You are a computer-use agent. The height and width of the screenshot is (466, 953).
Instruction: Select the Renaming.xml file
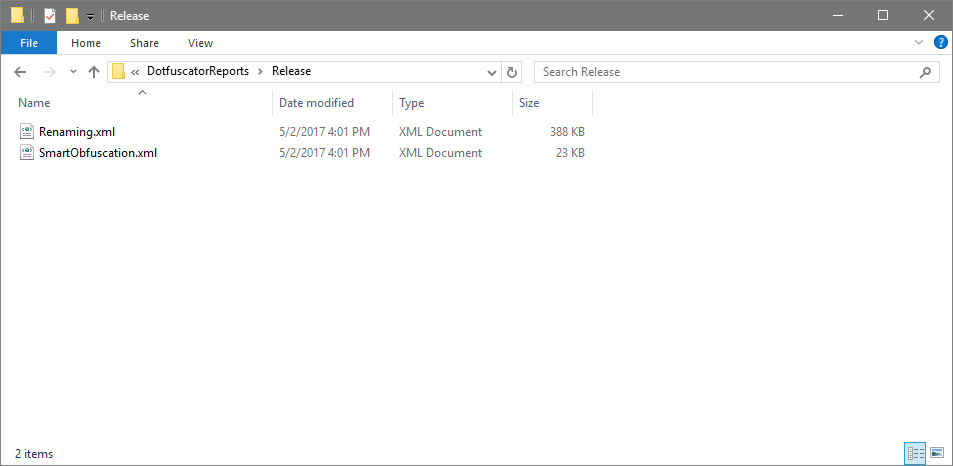coord(77,131)
